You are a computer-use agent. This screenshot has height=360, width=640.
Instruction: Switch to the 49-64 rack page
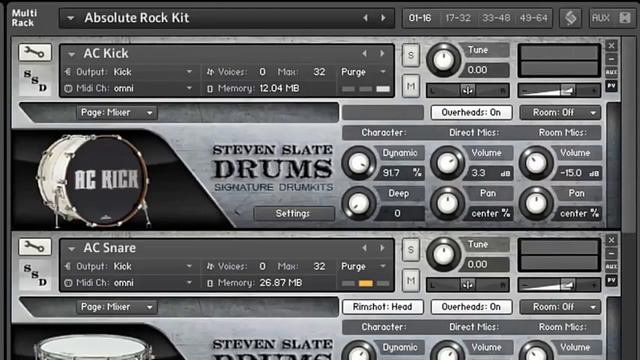533,18
